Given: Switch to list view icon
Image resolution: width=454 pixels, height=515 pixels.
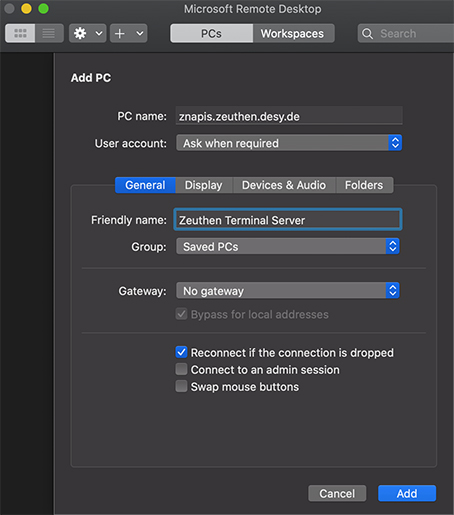Looking at the screenshot, I should click(x=49, y=33).
